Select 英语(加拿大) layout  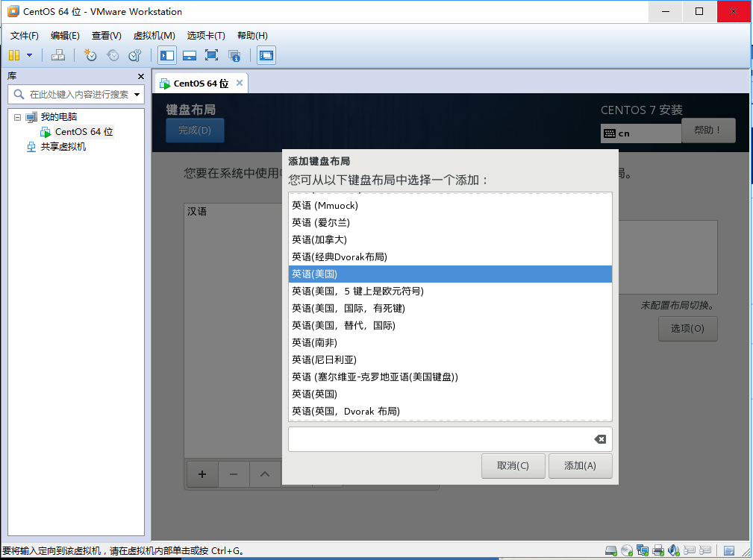click(450, 239)
